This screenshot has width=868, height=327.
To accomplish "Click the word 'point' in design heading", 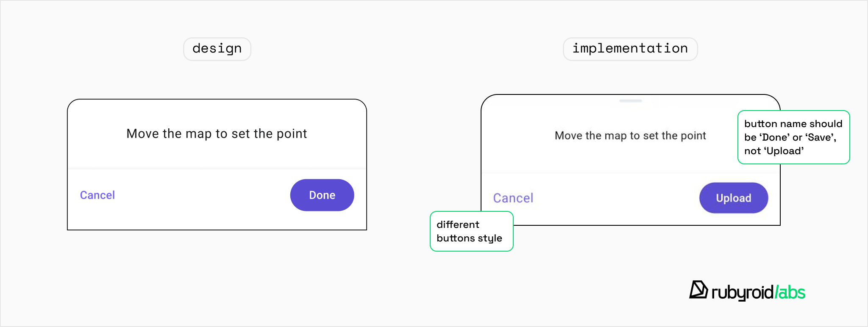I will (x=292, y=134).
